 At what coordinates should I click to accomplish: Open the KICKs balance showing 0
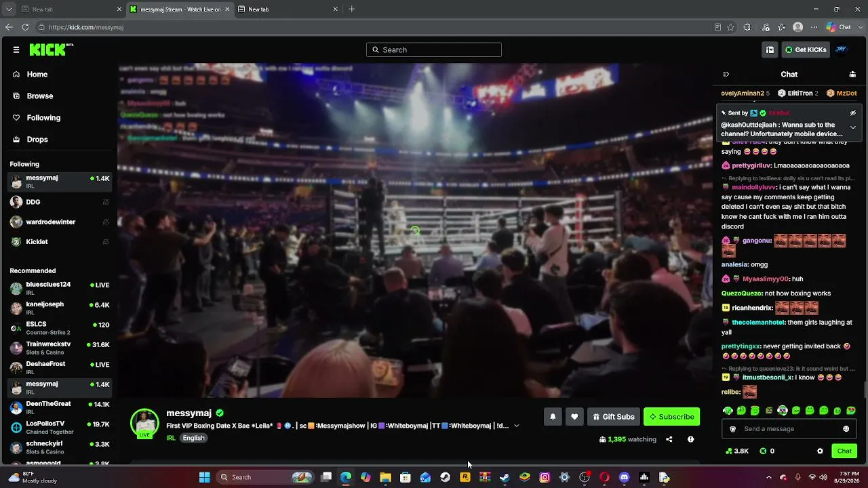click(x=767, y=451)
